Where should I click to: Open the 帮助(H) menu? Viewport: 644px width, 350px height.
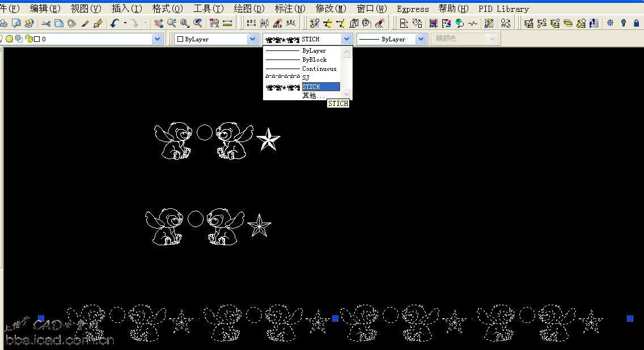(x=454, y=8)
